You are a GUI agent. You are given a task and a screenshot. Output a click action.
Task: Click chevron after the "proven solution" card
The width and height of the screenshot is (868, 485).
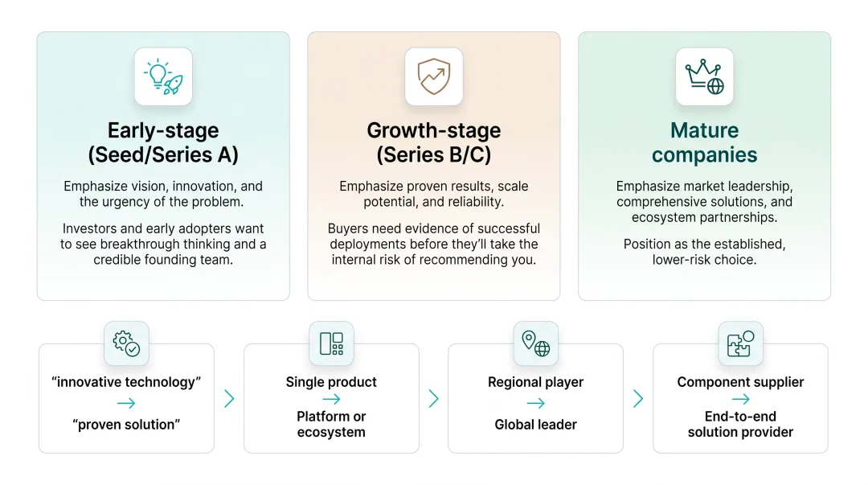(x=229, y=398)
